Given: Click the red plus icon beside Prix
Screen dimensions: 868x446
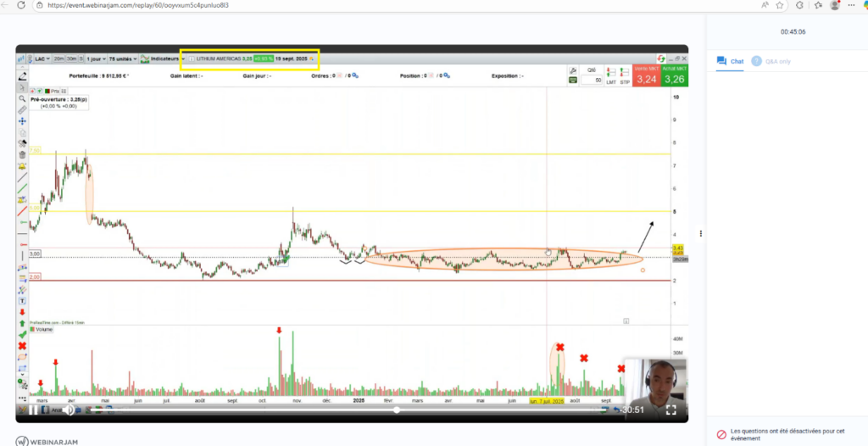Looking at the screenshot, I should pyautogui.click(x=33, y=91).
